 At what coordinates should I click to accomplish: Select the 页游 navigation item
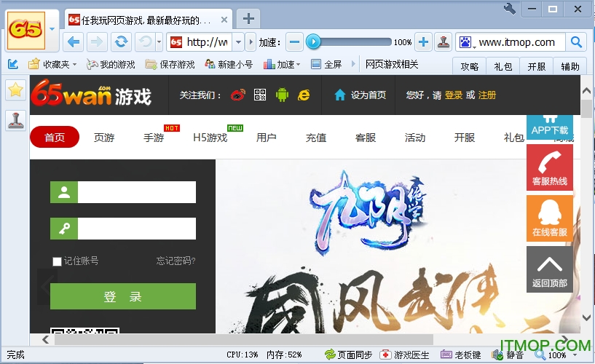[104, 138]
